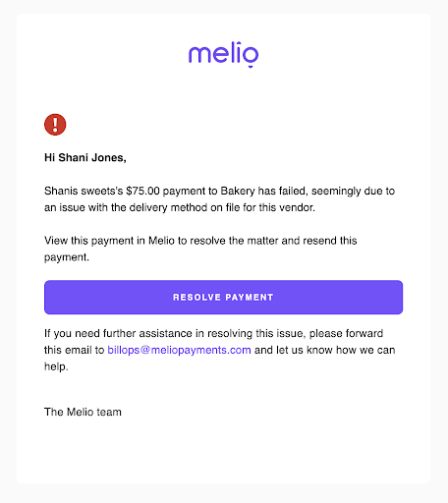Select "The Melio team" signature
Viewport: 448px width, 503px height.
tap(83, 412)
